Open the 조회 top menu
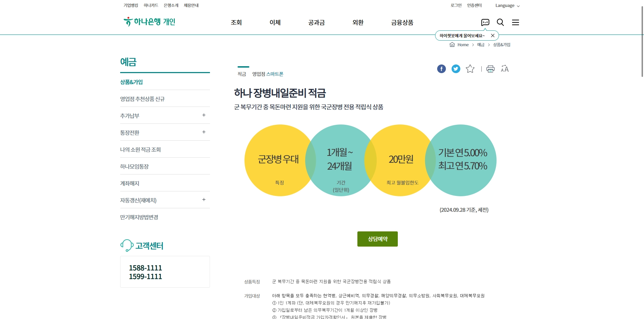Image resolution: width=644 pixels, height=319 pixels. tap(236, 22)
